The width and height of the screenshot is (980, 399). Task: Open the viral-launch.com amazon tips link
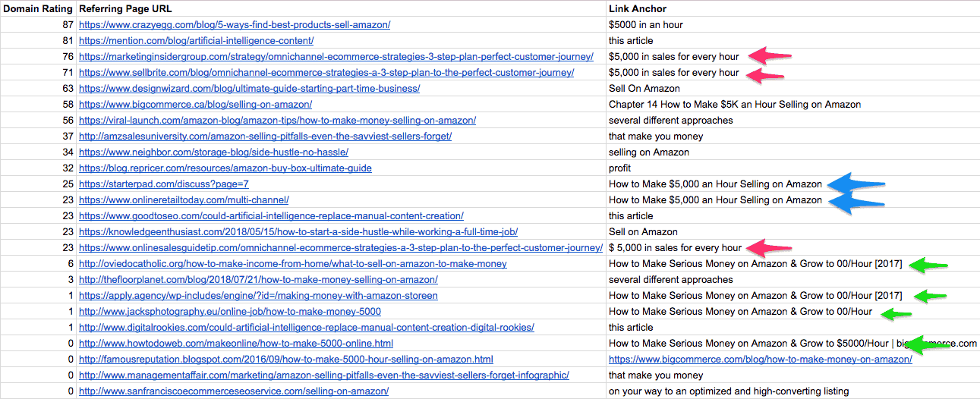(277, 120)
